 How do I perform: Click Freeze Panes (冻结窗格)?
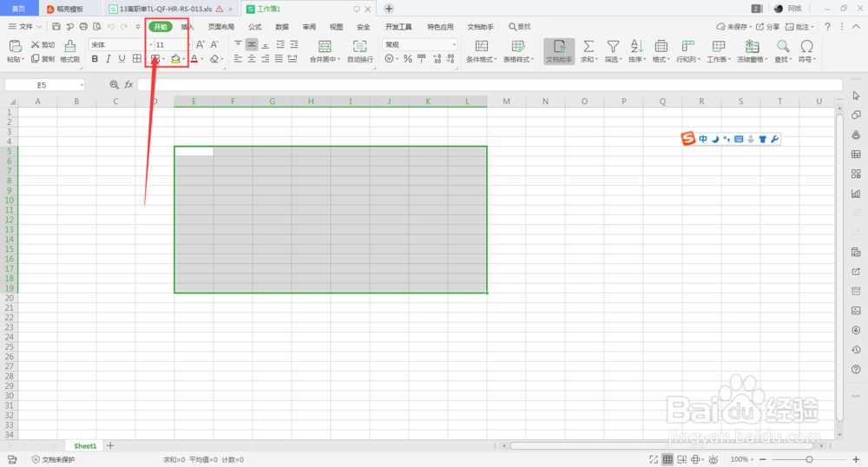(x=752, y=51)
